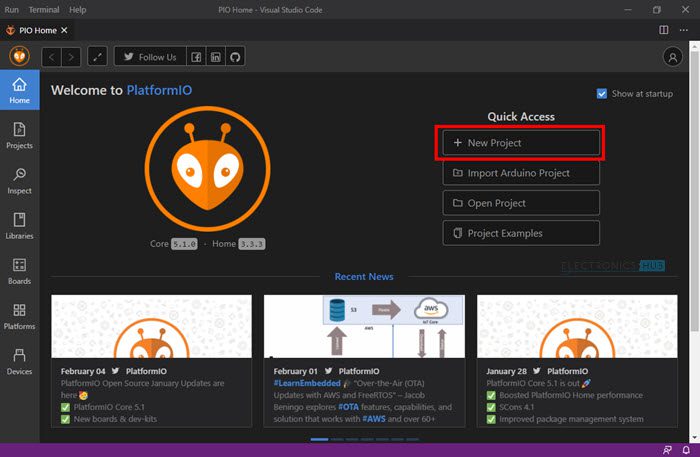Open the editor More Actions ellipsis
This screenshot has height=457, width=700.
pyautogui.click(x=683, y=30)
